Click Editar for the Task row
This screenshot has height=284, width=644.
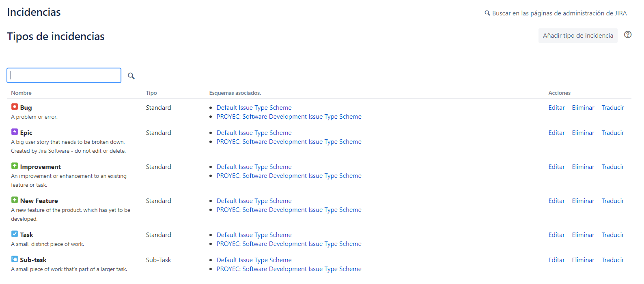[x=556, y=235]
